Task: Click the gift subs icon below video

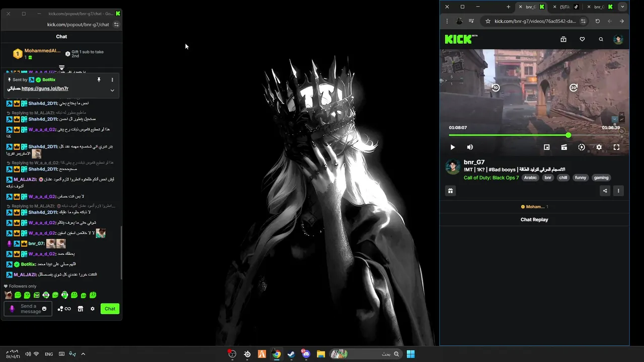Action: coord(450,191)
